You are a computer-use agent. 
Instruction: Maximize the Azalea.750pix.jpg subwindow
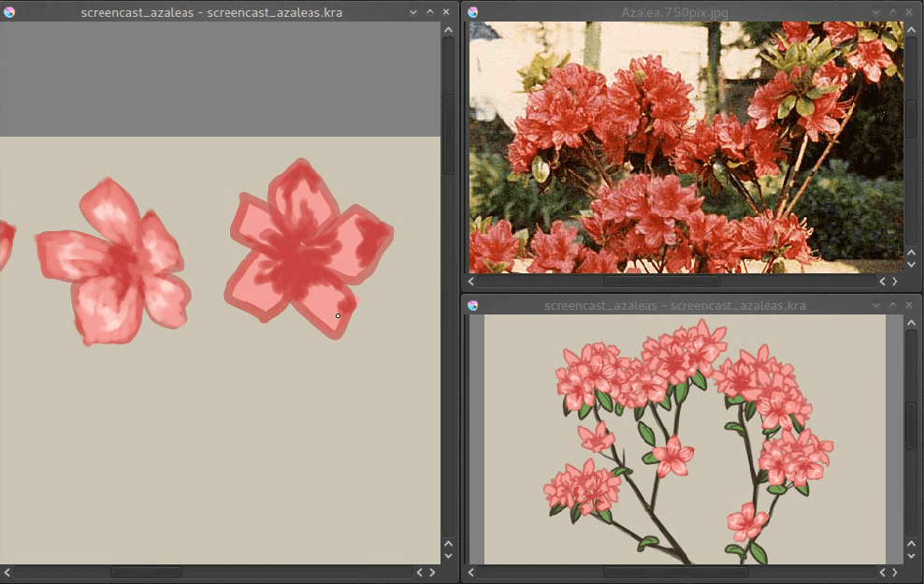pos(892,12)
